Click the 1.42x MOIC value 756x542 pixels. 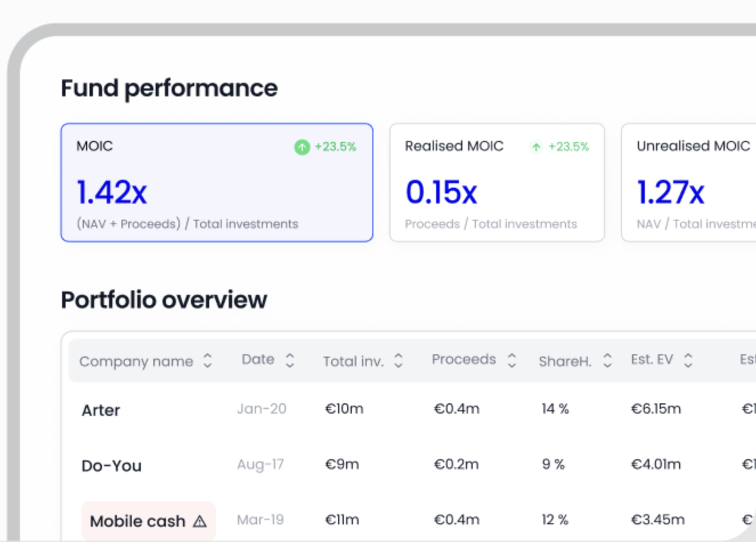click(x=112, y=192)
